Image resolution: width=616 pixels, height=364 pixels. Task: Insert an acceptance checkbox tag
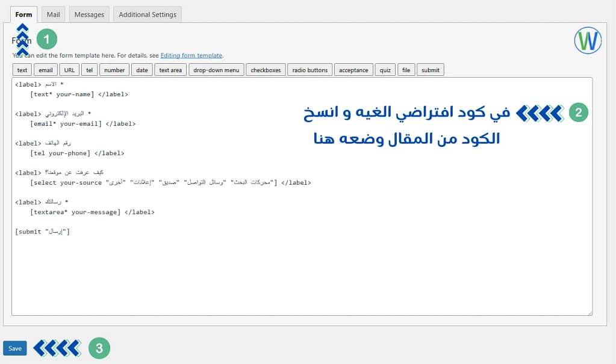coord(353,69)
